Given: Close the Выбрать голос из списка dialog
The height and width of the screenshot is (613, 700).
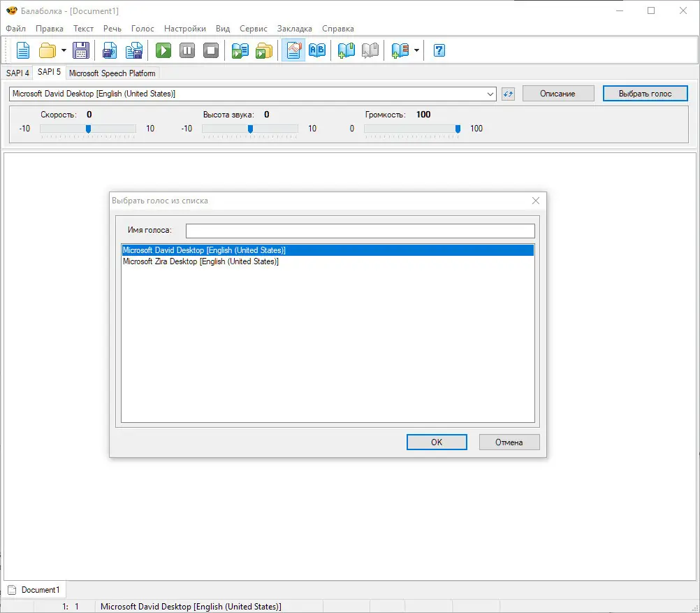Looking at the screenshot, I should 536,201.
